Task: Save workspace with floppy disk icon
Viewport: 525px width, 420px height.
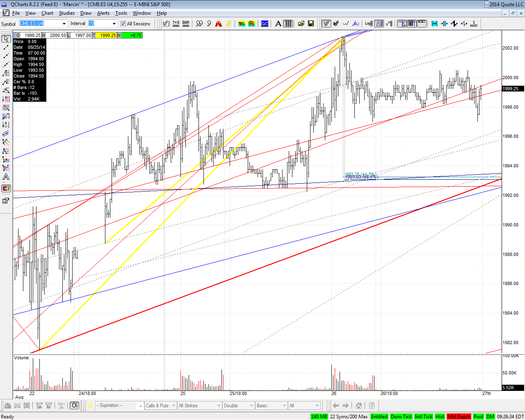Action: tap(311, 23)
